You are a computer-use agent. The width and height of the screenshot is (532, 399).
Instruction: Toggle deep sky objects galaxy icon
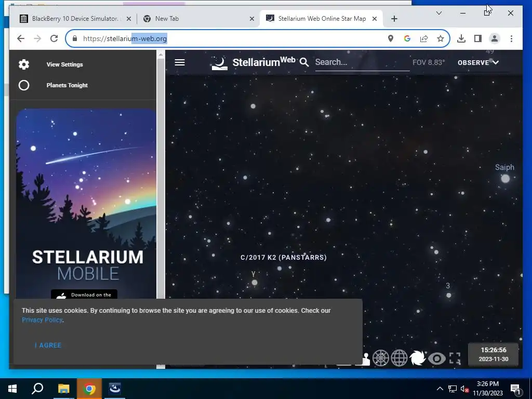coord(417,358)
